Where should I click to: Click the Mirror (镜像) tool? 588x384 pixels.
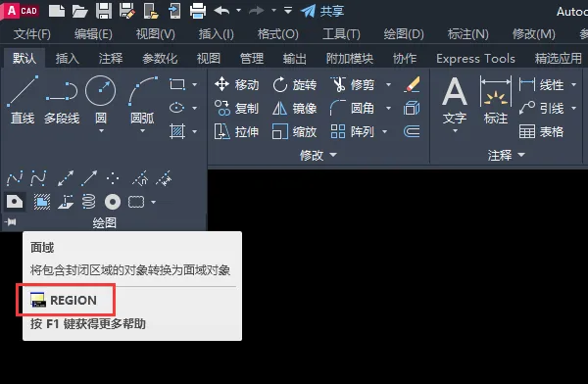[295, 108]
